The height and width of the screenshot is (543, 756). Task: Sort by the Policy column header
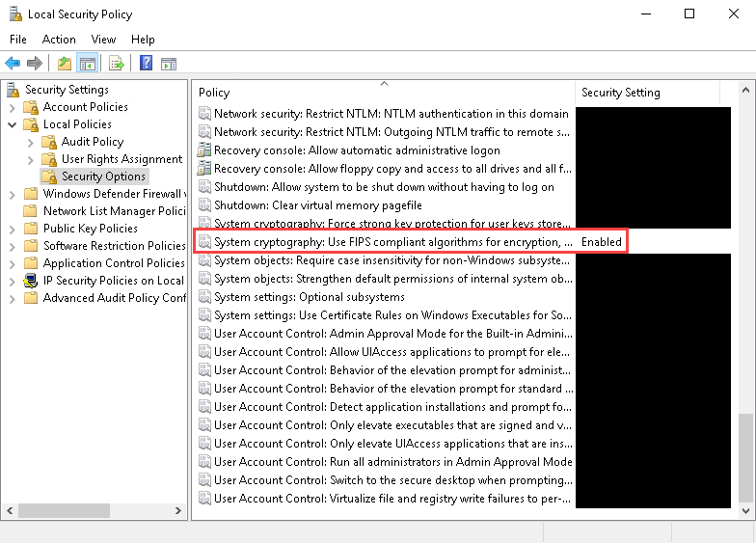383,93
